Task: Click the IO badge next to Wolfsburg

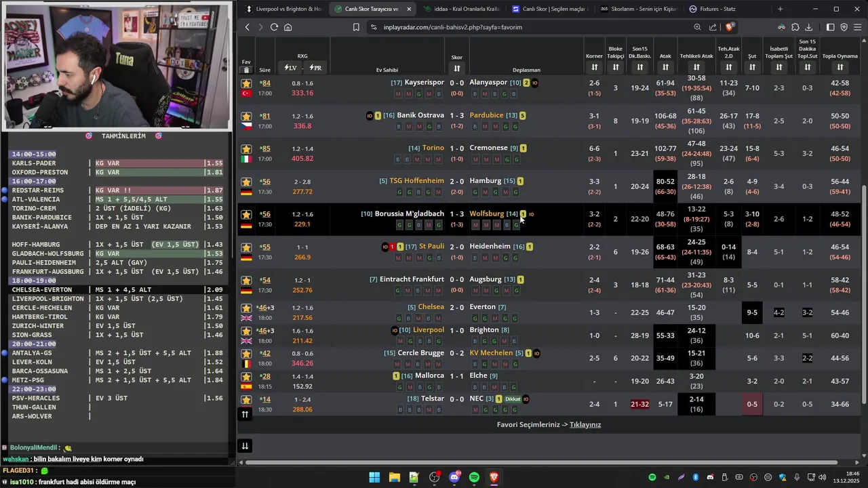Action: click(531, 214)
